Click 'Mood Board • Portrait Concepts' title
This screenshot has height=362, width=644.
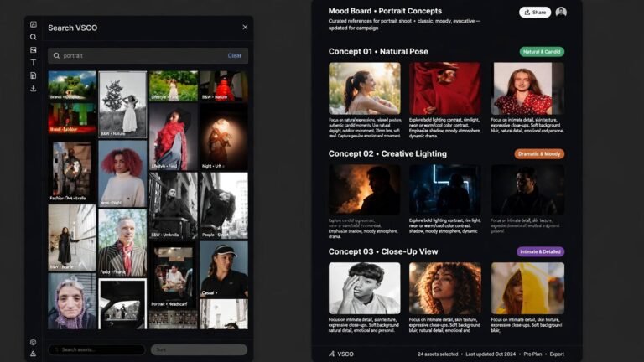pos(385,11)
